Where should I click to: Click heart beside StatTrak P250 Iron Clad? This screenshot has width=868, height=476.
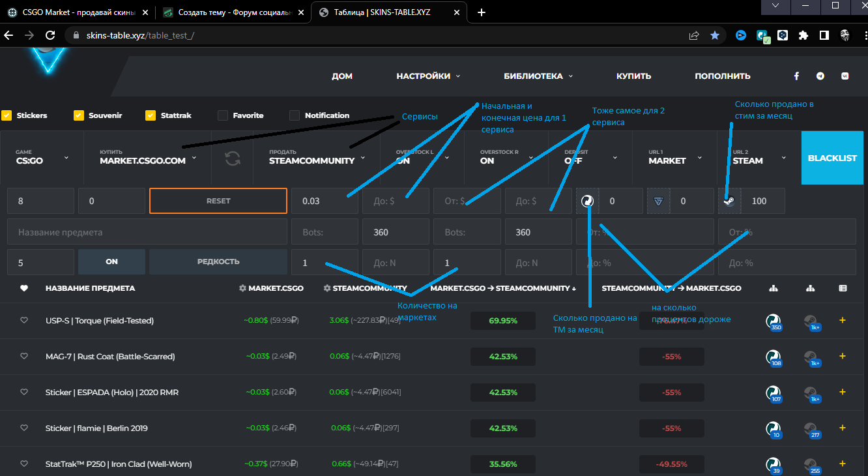pos(24,464)
